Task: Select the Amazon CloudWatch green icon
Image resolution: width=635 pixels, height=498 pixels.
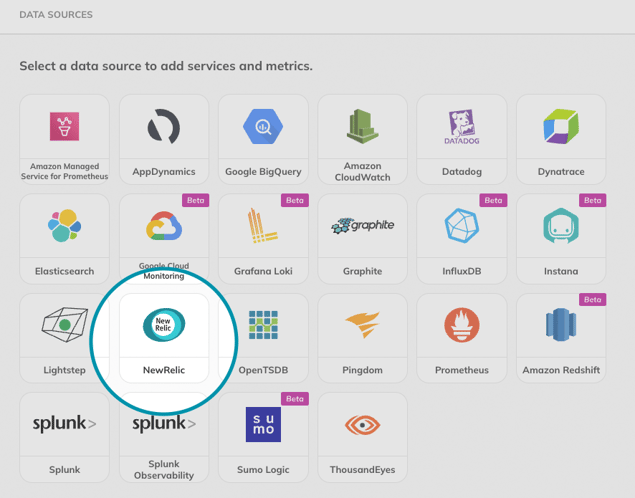Action: pos(362,126)
